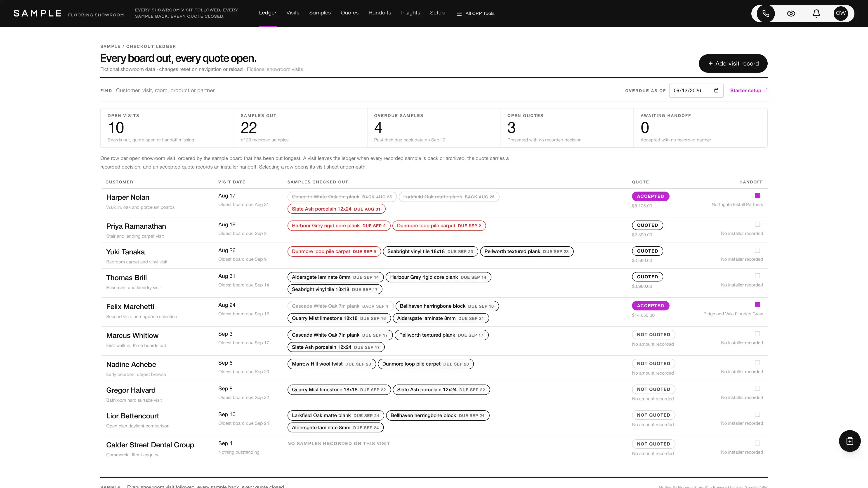Switch to the Visits tab

pyautogui.click(x=292, y=13)
